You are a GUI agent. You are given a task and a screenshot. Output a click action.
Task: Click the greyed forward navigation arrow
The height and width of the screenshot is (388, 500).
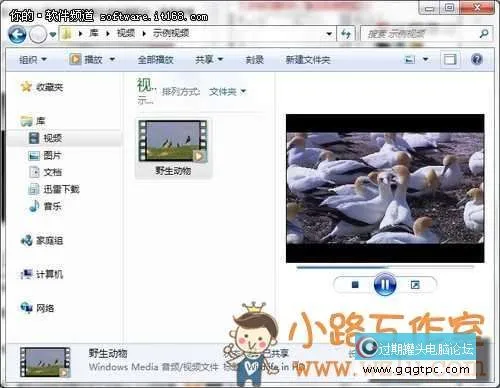click(x=38, y=34)
